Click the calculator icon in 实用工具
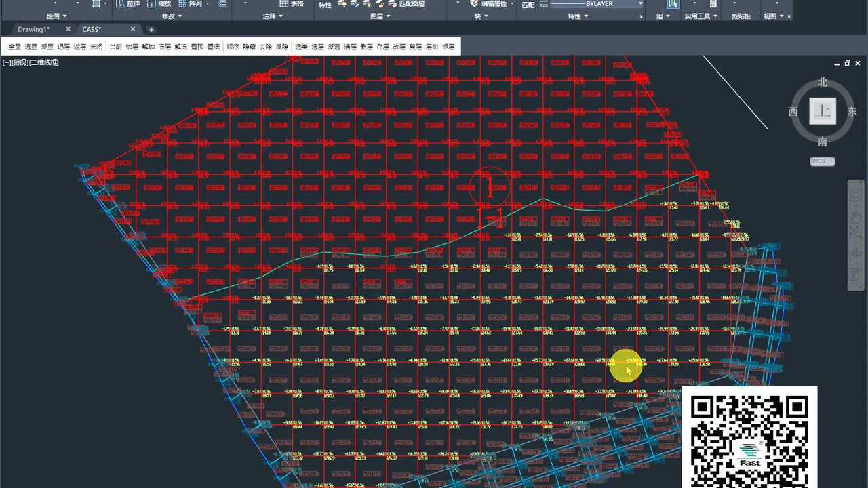Screen dimensions: 868x488 [713, 4]
